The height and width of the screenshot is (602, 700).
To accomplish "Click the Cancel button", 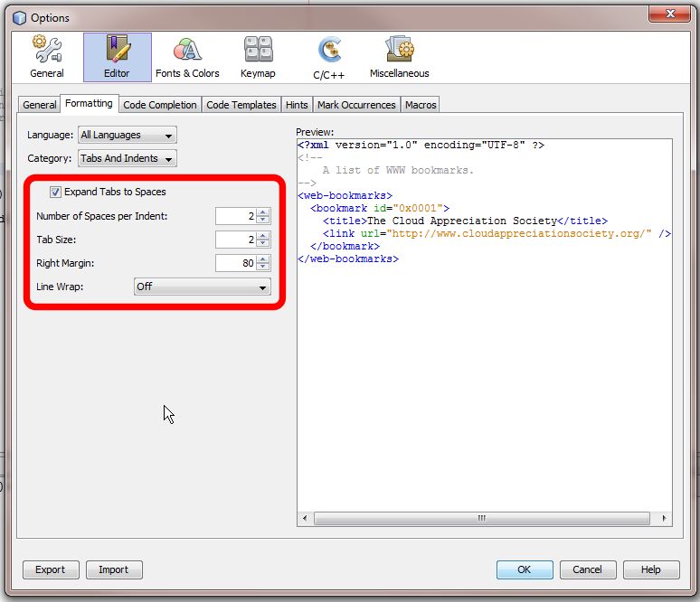I will click(588, 569).
